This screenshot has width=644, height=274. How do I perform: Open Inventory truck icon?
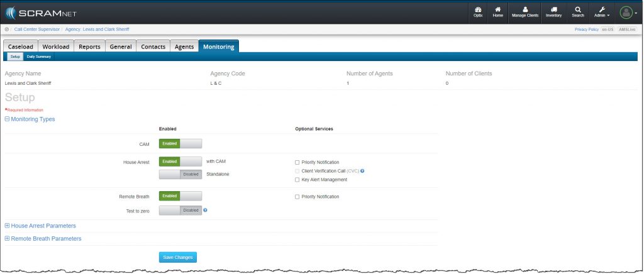point(553,12)
